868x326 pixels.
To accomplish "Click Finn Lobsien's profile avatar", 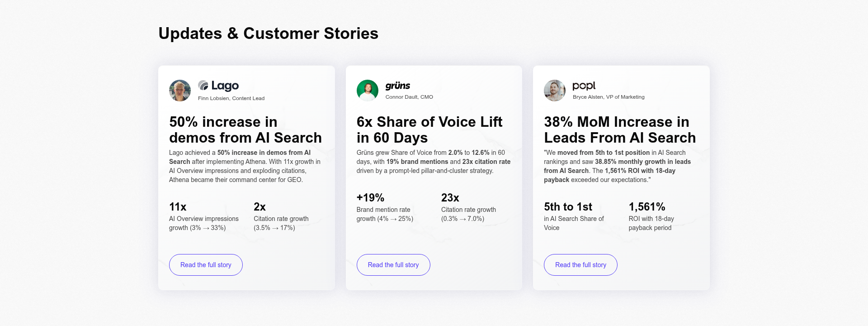I will (179, 91).
